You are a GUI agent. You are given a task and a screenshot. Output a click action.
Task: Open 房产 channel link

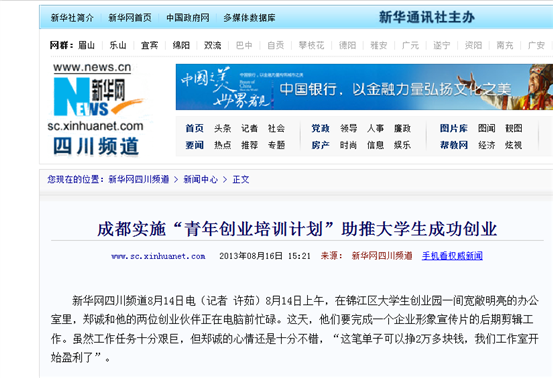tap(320, 145)
